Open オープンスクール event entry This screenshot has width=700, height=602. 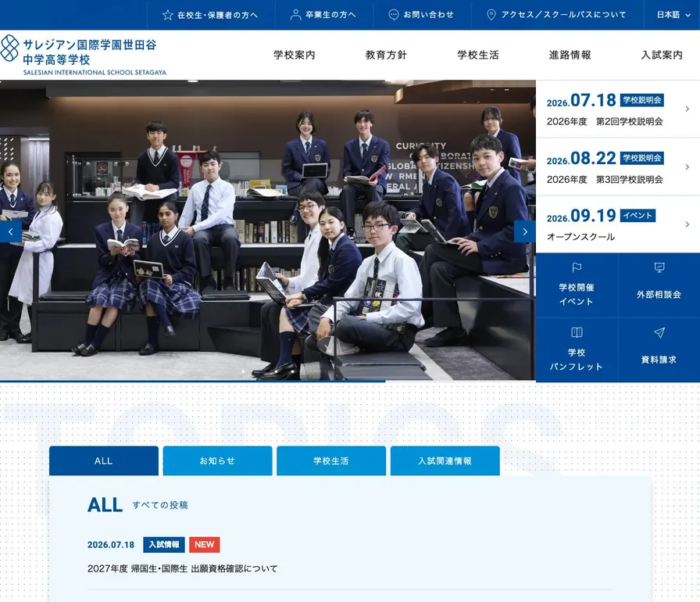click(x=618, y=224)
